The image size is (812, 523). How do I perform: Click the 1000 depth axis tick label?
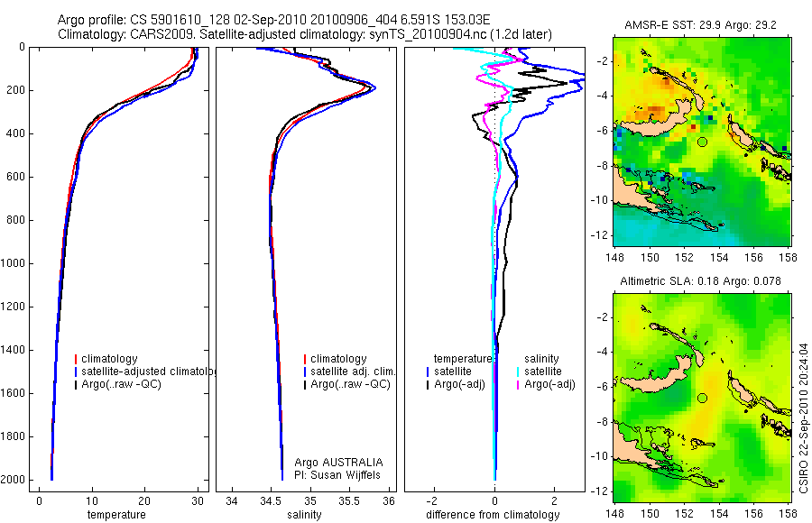point(14,263)
